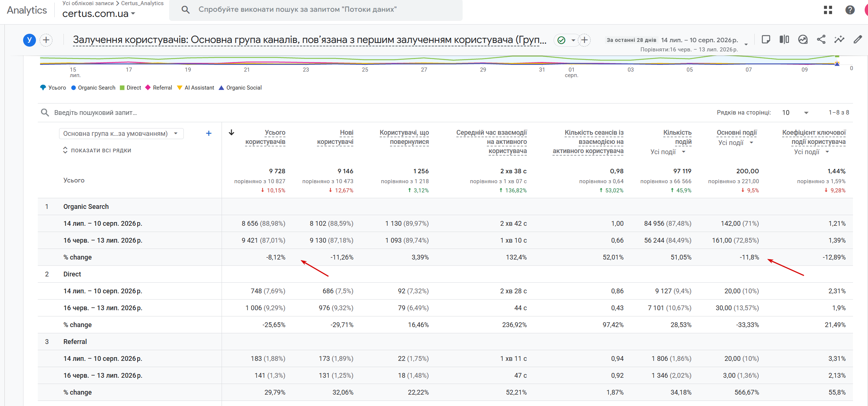The width and height of the screenshot is (868, 406).
Task: Share this report
Action: click(821, 40)
